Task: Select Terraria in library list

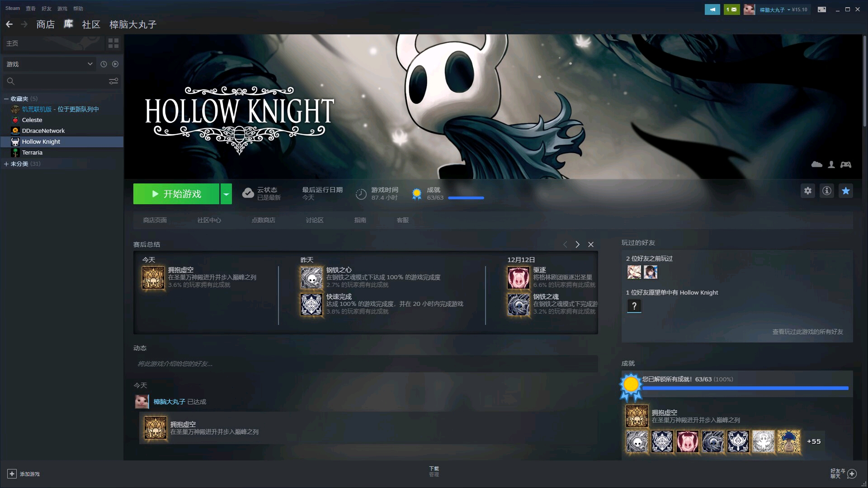Action: pyautogui.click(x=32, y=152)
